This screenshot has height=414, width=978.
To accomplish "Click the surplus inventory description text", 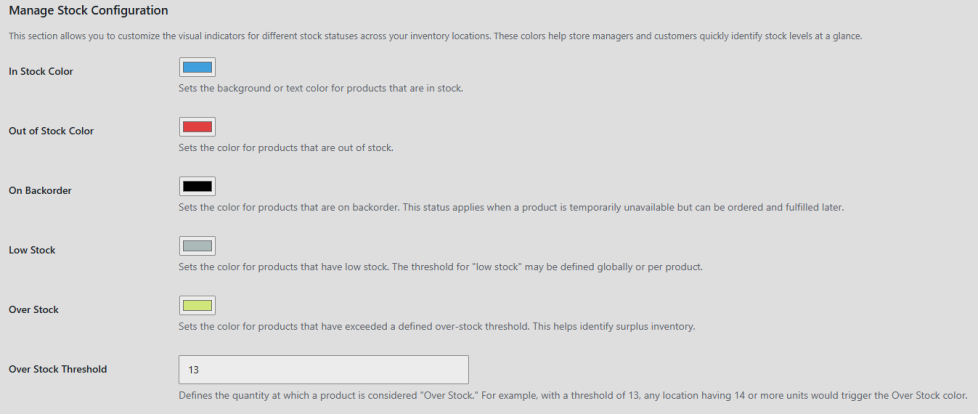I will pyautogui.click(x=437, y=327).
